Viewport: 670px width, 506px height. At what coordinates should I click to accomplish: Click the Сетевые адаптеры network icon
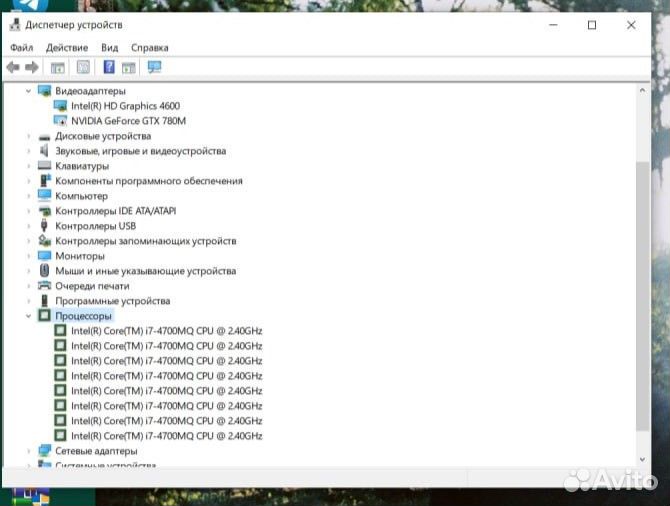(44, 450)
